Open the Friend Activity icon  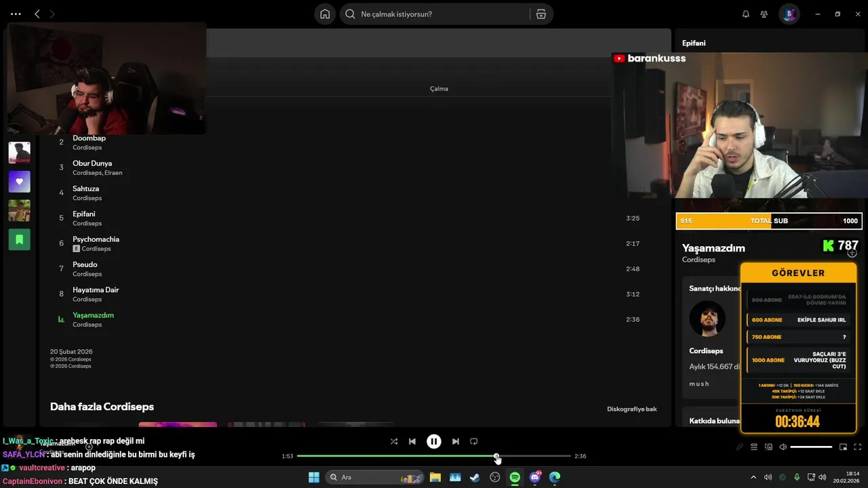764,14
